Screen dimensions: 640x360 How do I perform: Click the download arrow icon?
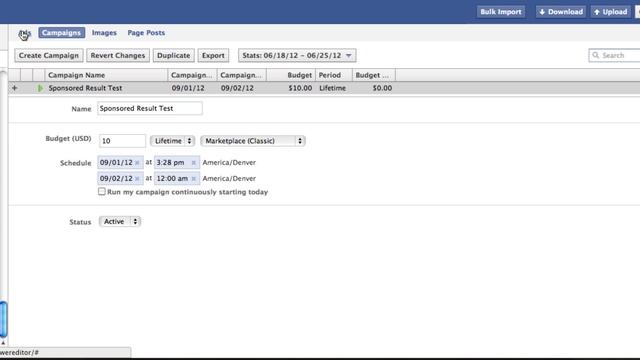tap(542, 12)
